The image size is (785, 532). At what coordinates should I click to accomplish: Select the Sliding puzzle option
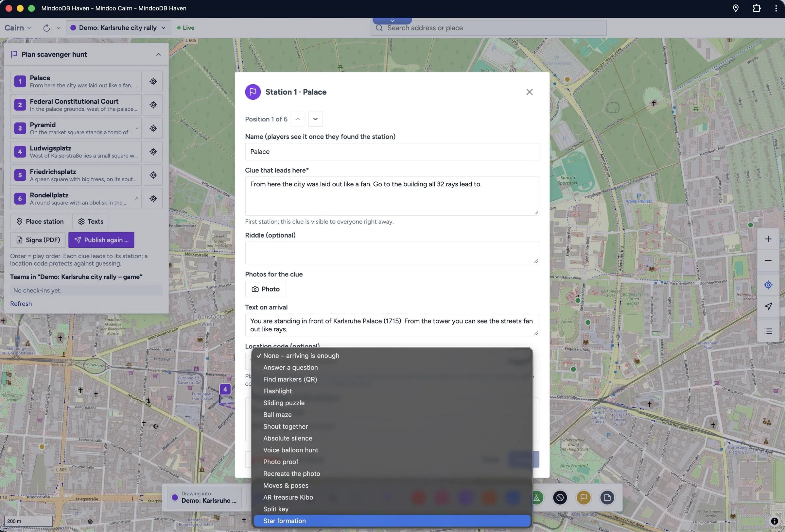(392, 403)
